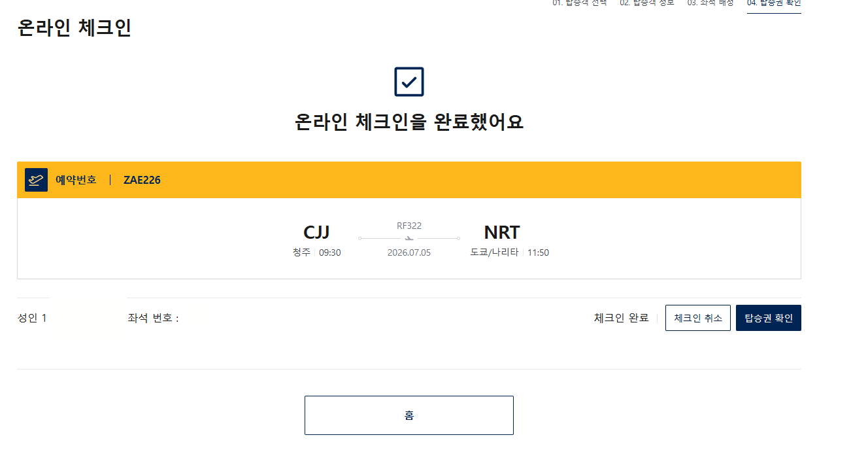Screen dimensions: 868x450
Task: Click the departing plane icon beside 예약번호
Action: point(36,180)
